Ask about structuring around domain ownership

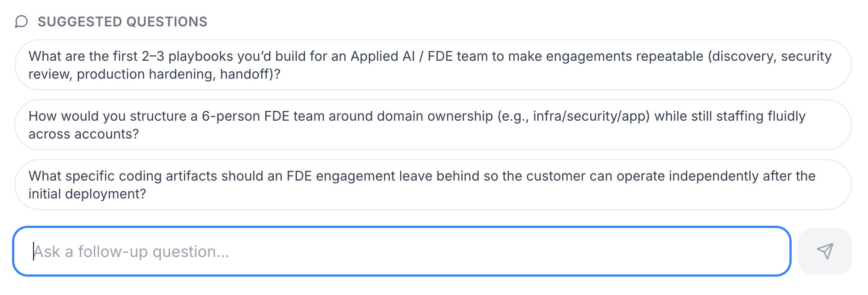click(x=433, y=125)
